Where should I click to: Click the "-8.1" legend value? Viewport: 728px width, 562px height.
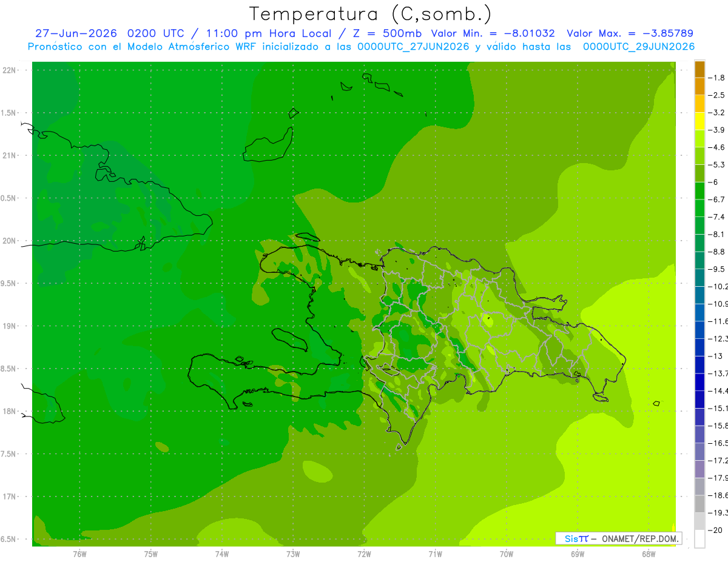(717, 234)
